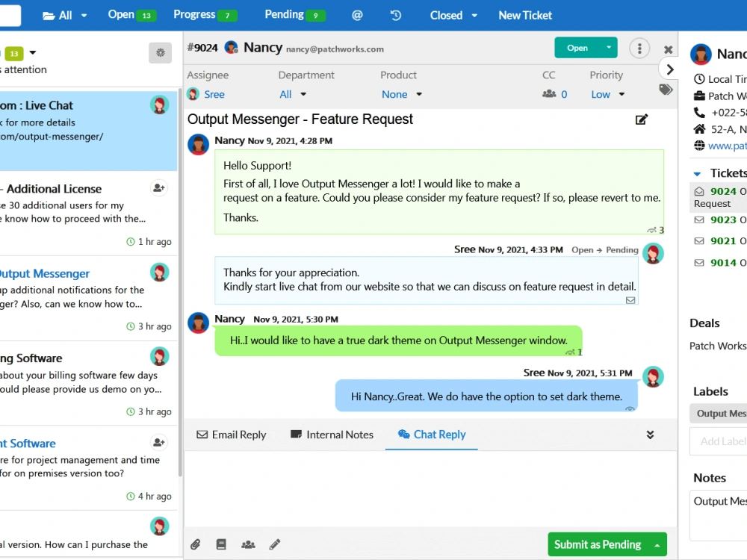Click Nancy's avatar in ticket header
Viewport: 747px width, 560px height.
click(x=231, y=47)
